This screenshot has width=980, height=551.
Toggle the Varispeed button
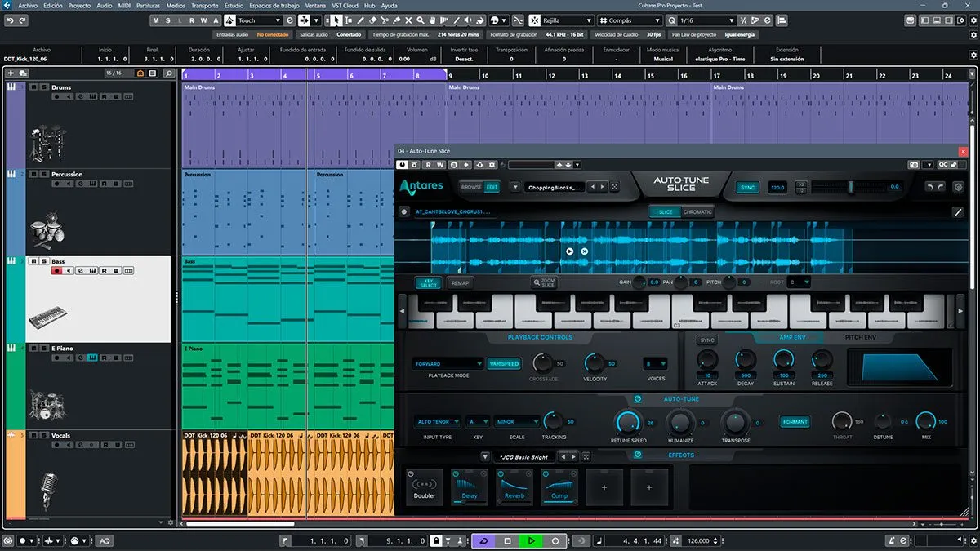pyautogui.click(x=504, y=364)
